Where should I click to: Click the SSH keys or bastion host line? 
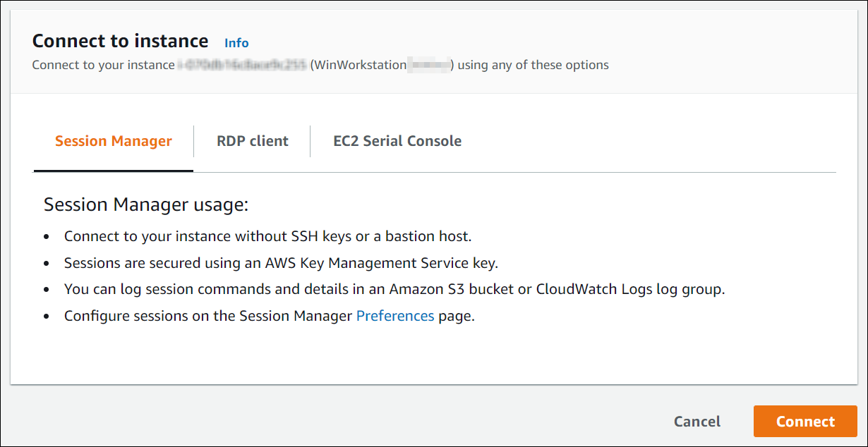point(267,236)
